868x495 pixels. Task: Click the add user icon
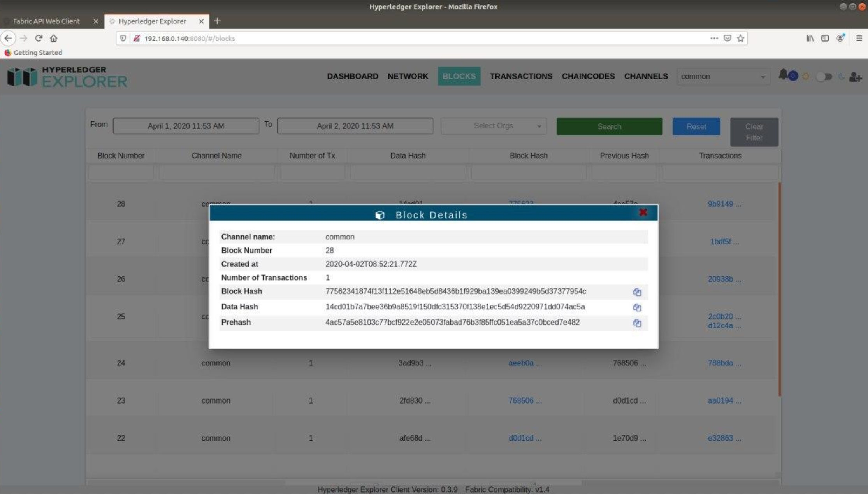[855, 77]
